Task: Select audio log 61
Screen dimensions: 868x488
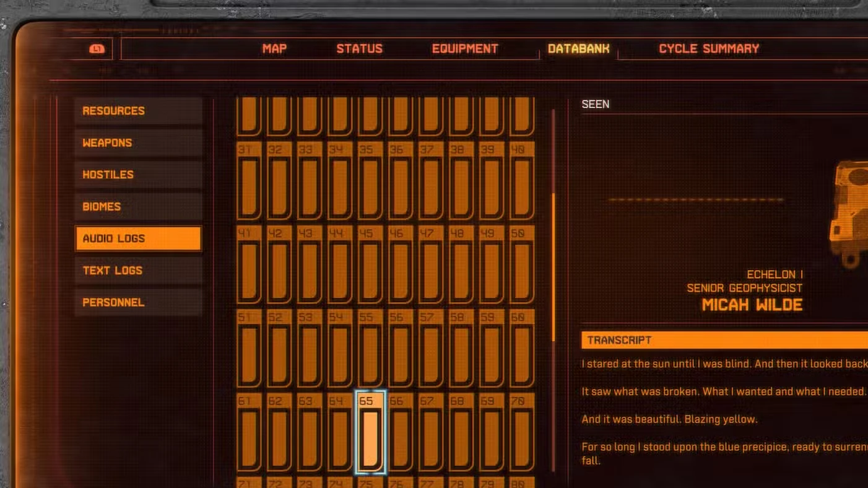Action: pyautogui.click(x=248, y=432)
